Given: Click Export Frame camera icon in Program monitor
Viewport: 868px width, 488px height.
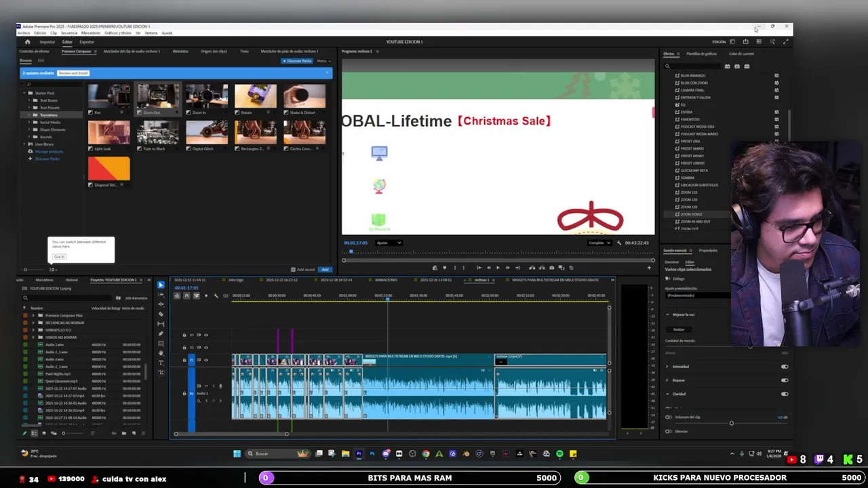Looking at the screenshot, I should point(551,268).
